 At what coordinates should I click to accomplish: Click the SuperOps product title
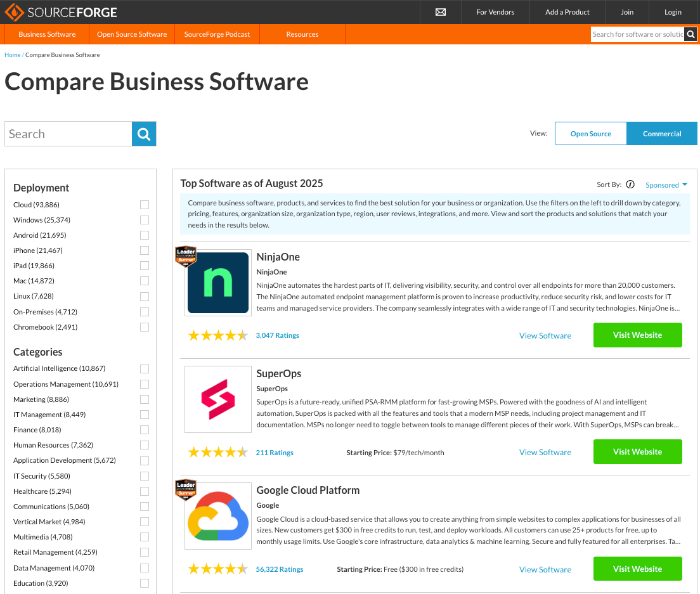[x=278, y=373]
